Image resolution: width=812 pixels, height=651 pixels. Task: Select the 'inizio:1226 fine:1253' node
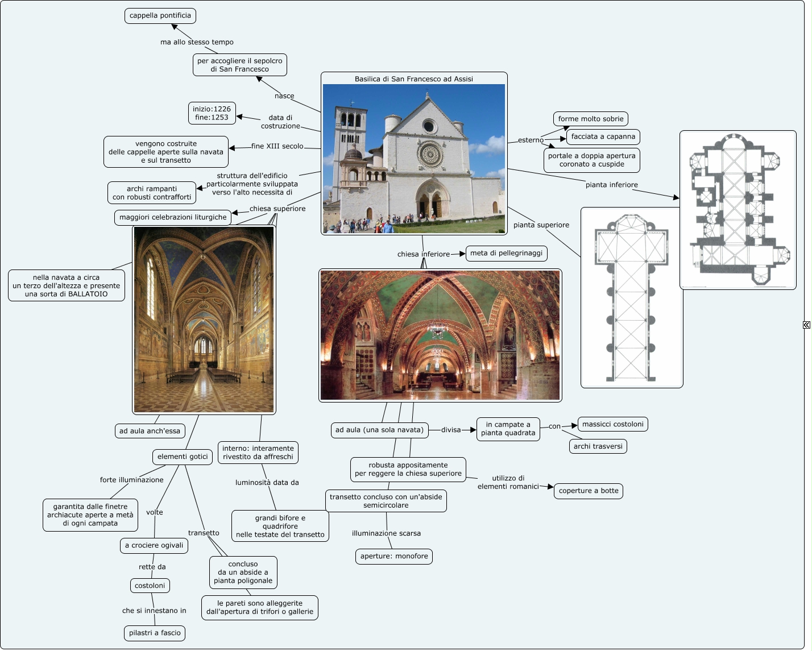click(x=212, y=113)
